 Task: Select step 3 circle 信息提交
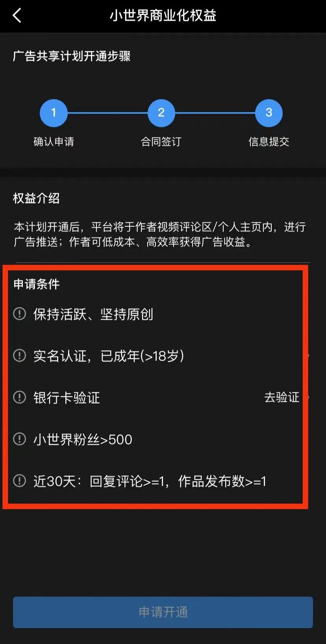click(269, 113)
